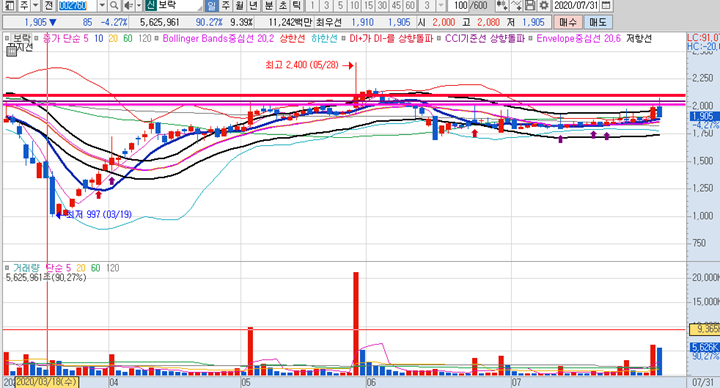Click the calculator icon under 보락 label

[11, 51]
